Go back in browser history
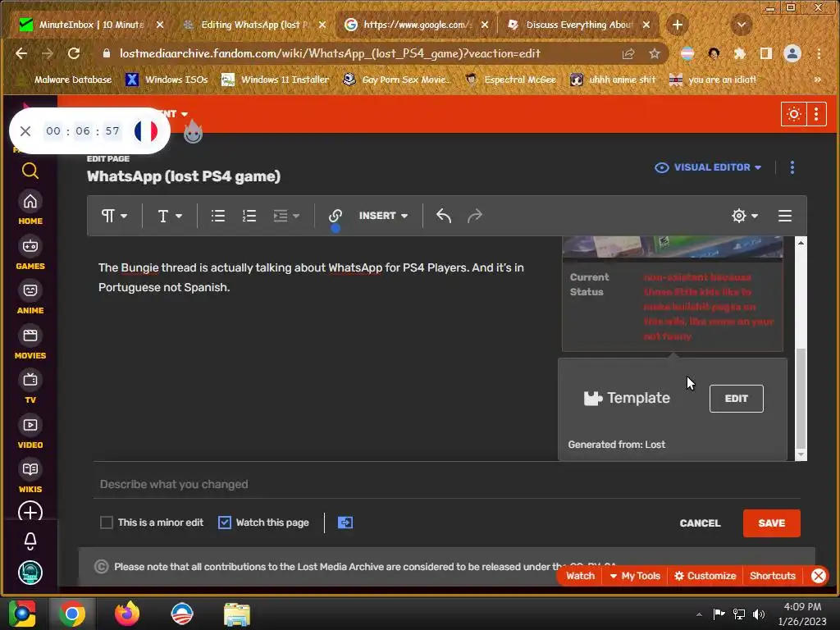 tap(21, 53)
